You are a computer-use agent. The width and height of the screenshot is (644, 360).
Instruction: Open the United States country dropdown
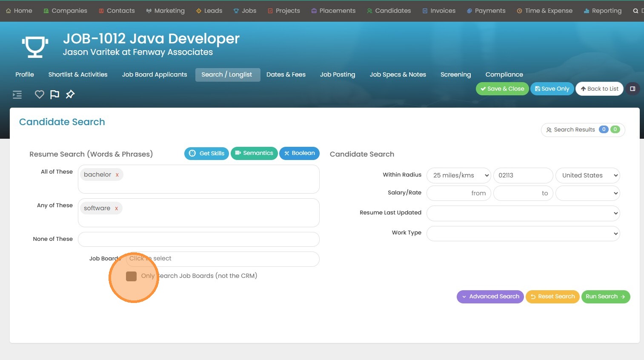(x=587, y=175)
